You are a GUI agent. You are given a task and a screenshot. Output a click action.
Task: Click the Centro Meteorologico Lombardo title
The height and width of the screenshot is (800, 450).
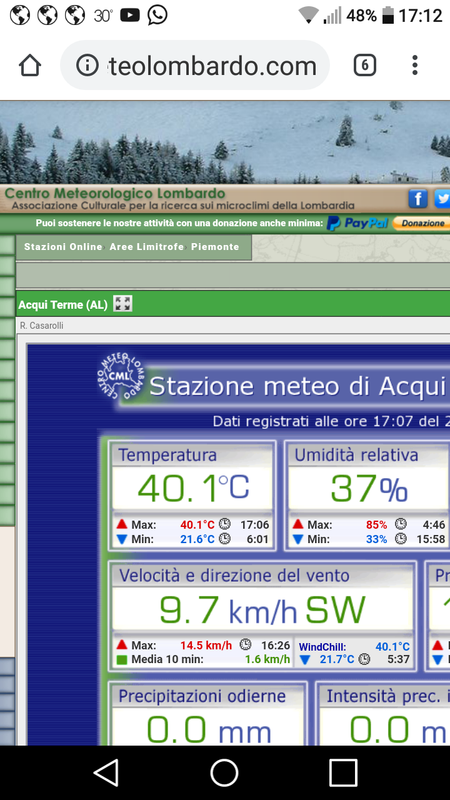[115, 193]
